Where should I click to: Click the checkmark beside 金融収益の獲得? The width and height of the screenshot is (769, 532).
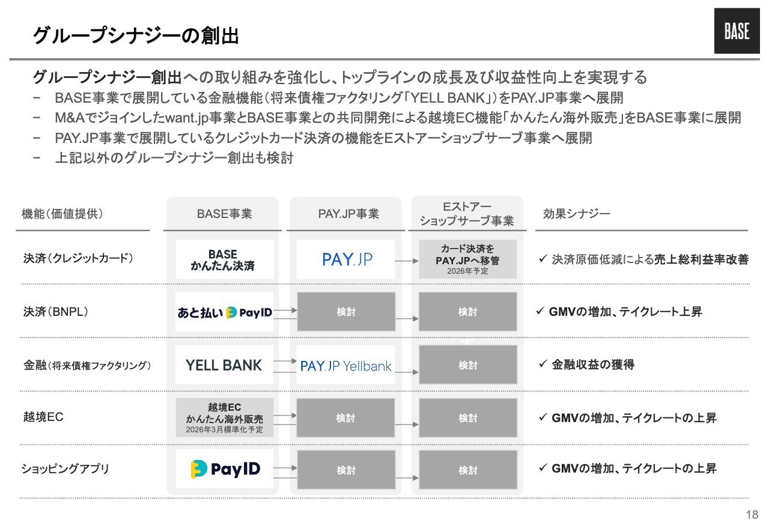coord(541,364)
